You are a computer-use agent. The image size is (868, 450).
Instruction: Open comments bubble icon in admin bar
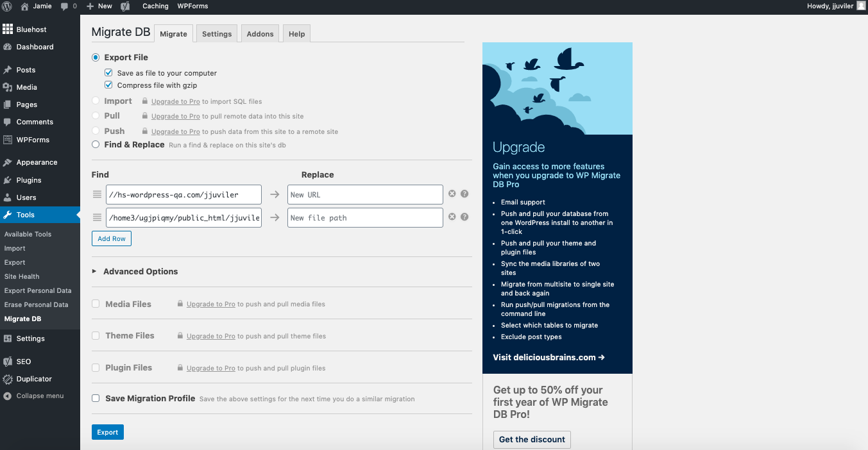click(x=65, y=6)
